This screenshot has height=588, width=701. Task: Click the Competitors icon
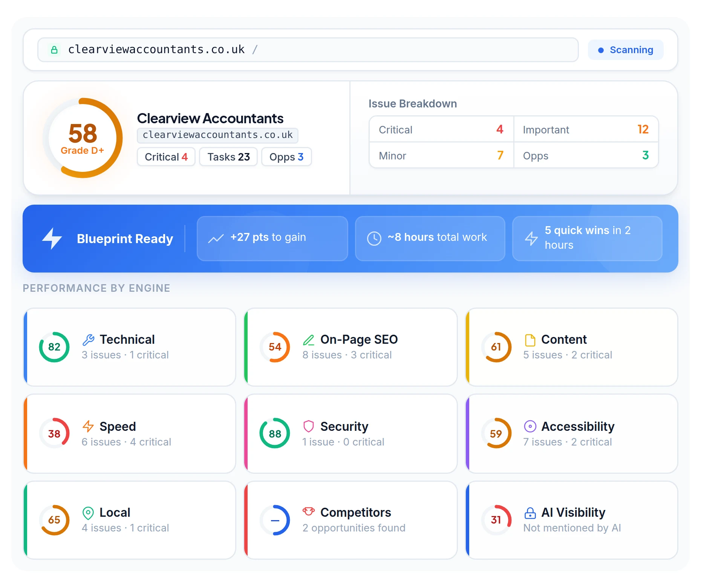click(x=309, y=511)
